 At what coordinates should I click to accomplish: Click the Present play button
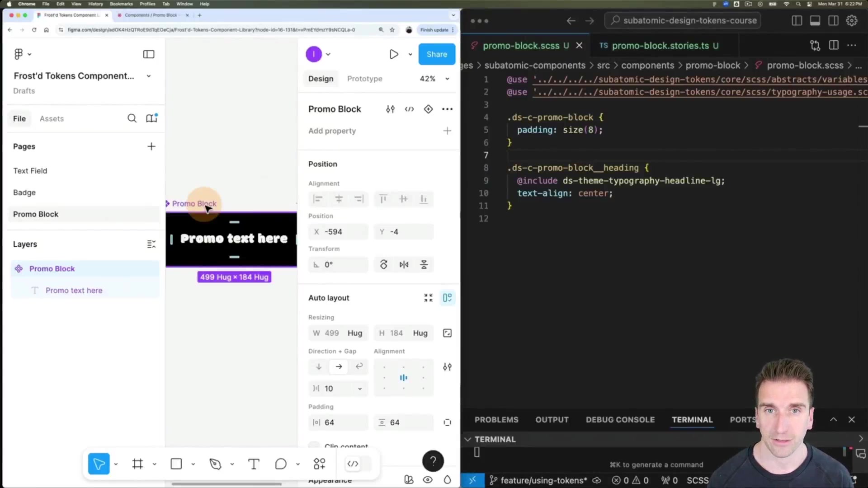click(x=394, y=54)
